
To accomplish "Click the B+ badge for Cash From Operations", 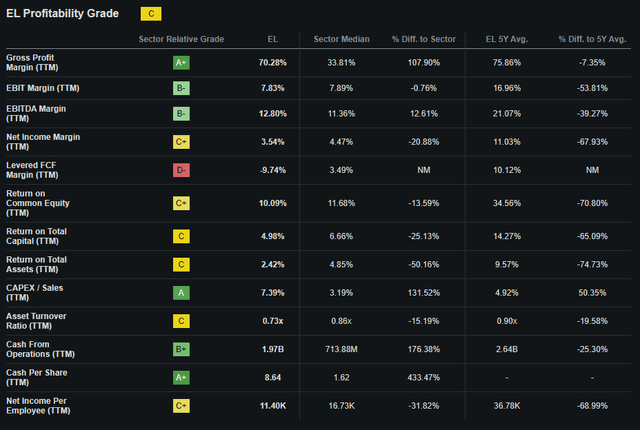I will pos(181,349).
